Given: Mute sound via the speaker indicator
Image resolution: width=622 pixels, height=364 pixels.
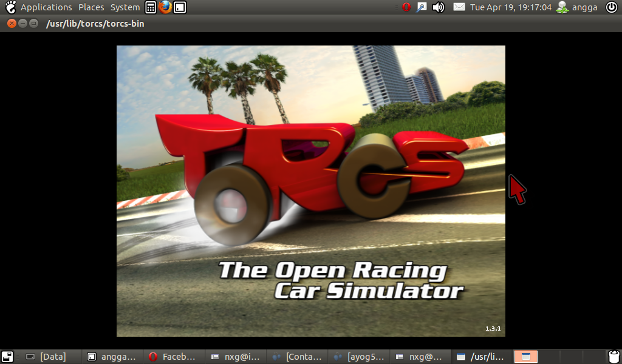Looking at the screenshot, I should point(438,7).
